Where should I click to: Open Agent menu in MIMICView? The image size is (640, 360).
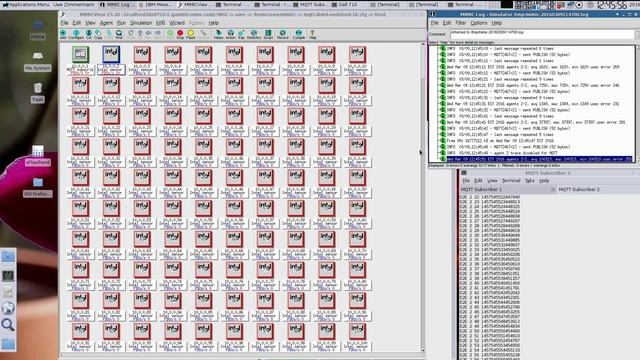tap(106, 23)
